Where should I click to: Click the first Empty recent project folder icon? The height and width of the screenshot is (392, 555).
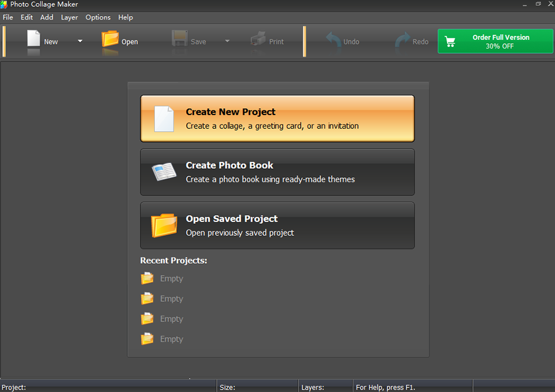(147, 278)
